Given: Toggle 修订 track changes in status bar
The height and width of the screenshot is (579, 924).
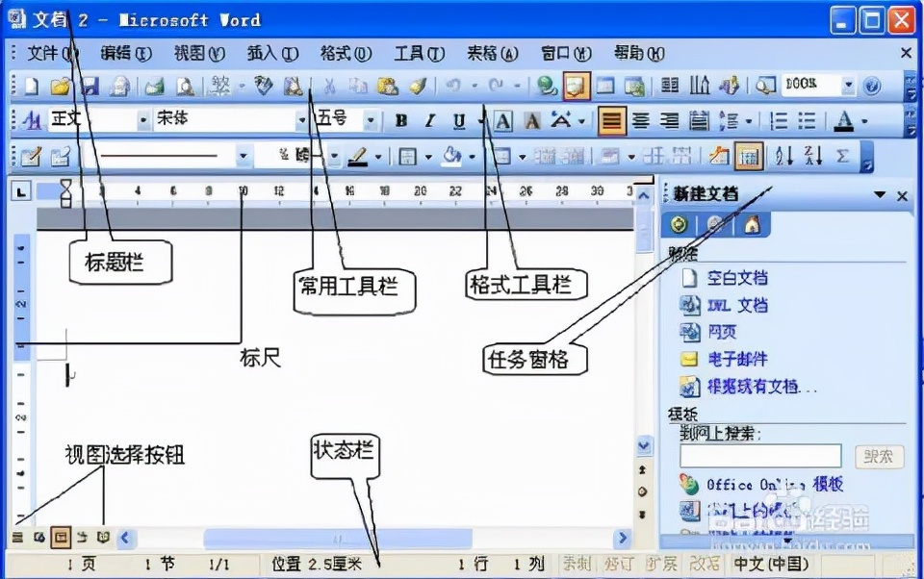Looking at the screenshot, I should click(618, 564).
